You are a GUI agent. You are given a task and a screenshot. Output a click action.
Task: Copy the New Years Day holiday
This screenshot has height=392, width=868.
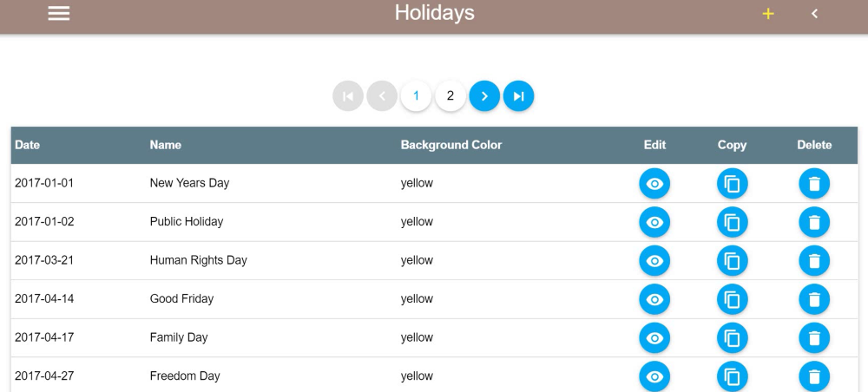[x=732, y=184]
